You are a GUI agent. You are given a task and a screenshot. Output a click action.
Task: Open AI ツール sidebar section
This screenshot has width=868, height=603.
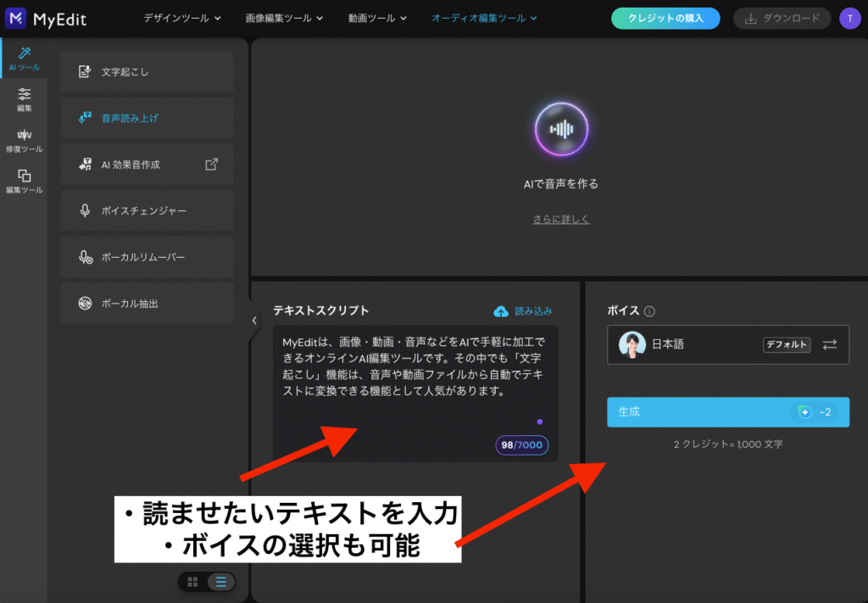click(x=25, y=59)
